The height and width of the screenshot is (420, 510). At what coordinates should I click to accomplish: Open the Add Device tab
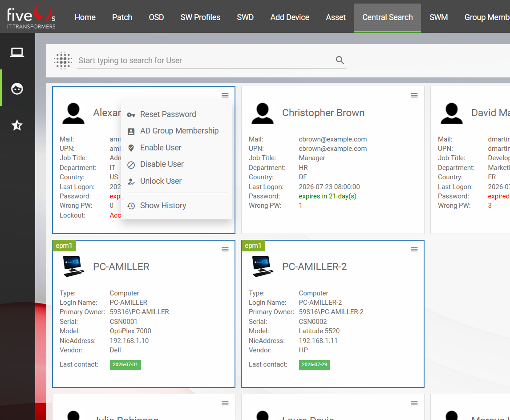(x=290, y=17)
